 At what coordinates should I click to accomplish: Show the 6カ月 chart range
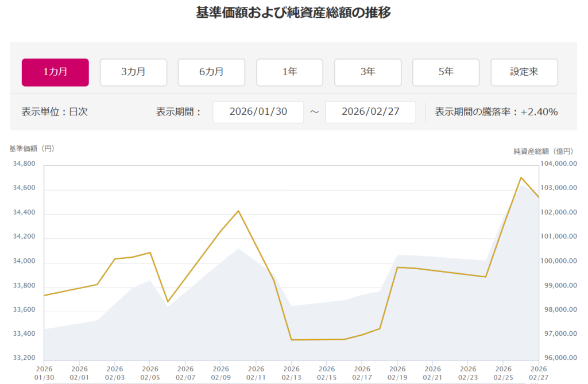pos(211,72)
